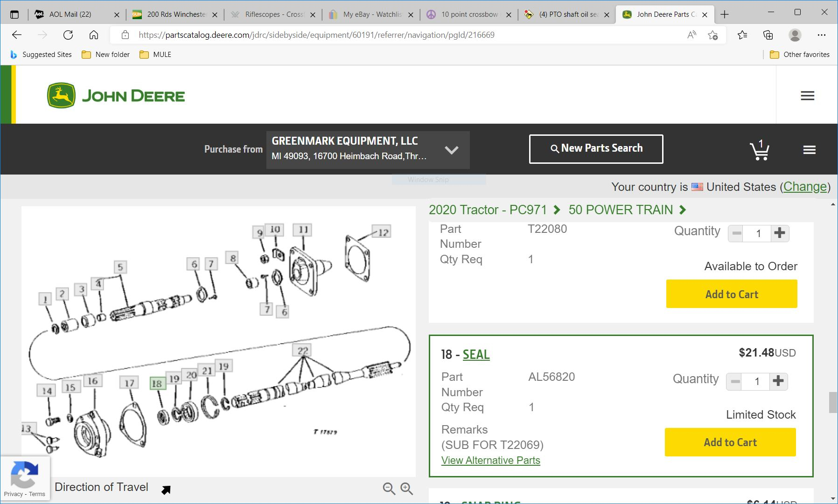
Task: Click the reCAPTCHA badge icon
Action: 24,474
